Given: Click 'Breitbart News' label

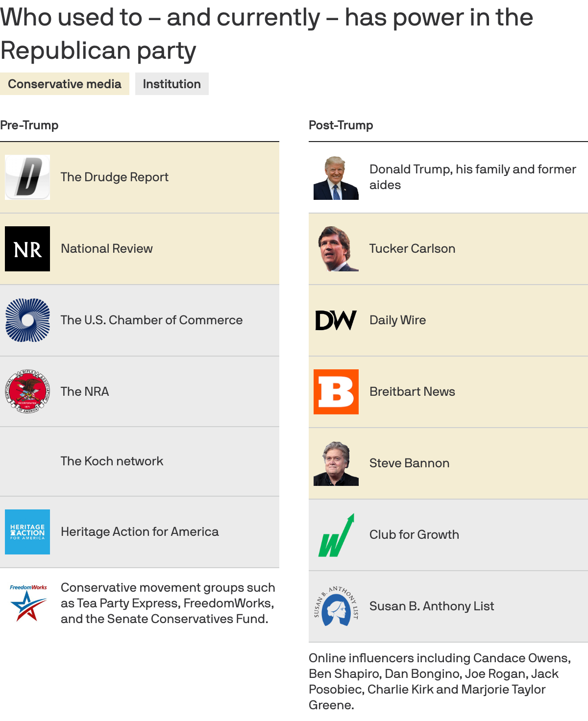Looking at the screenshot, I should [x=413, y=392].
